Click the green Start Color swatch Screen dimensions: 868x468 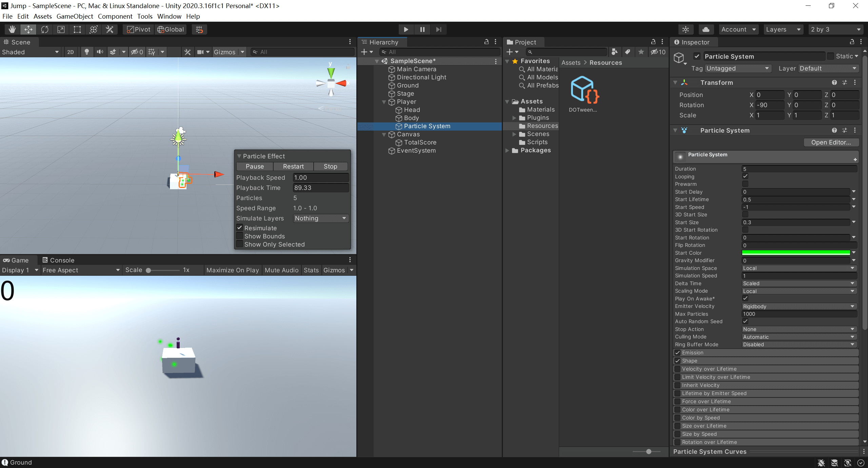coord(796,253)
